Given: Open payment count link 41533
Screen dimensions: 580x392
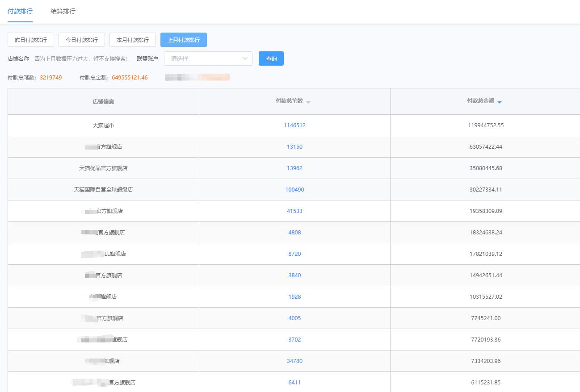Looking at the screenshot, I should pyautogui.click(x=295, y=211).
